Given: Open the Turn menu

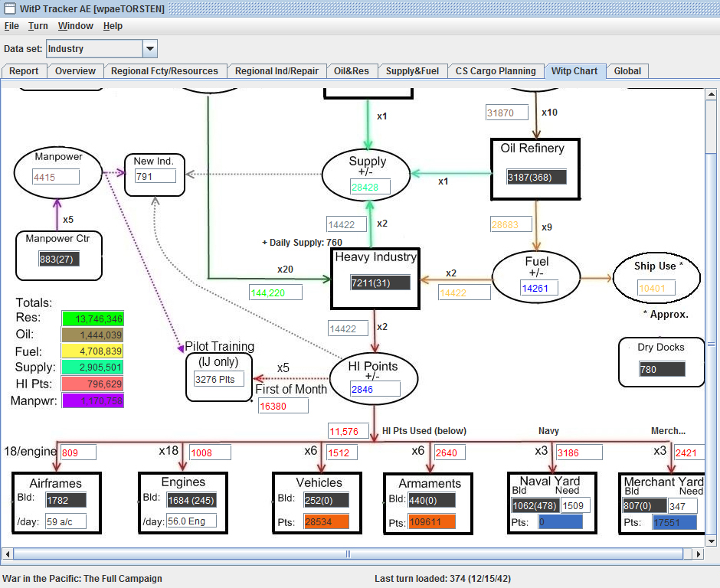Looking at the screenshot, I should 38,26.
